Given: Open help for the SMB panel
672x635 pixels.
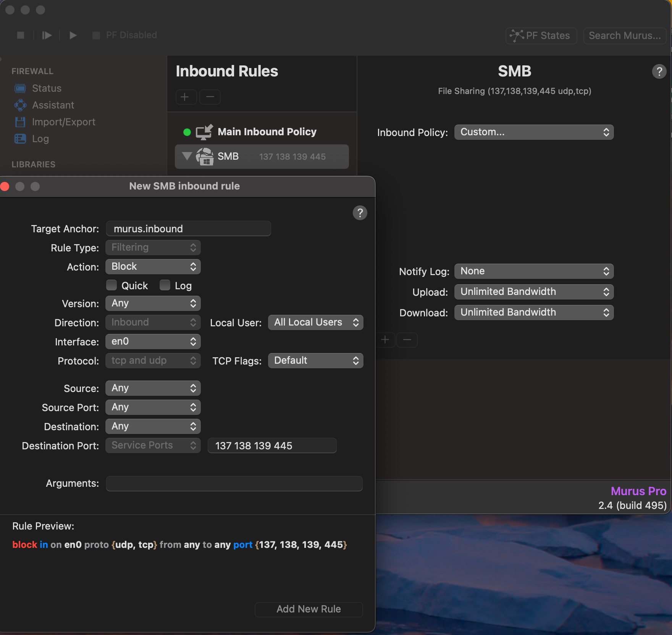Looking at the screenshot, I should click(659, 71).
